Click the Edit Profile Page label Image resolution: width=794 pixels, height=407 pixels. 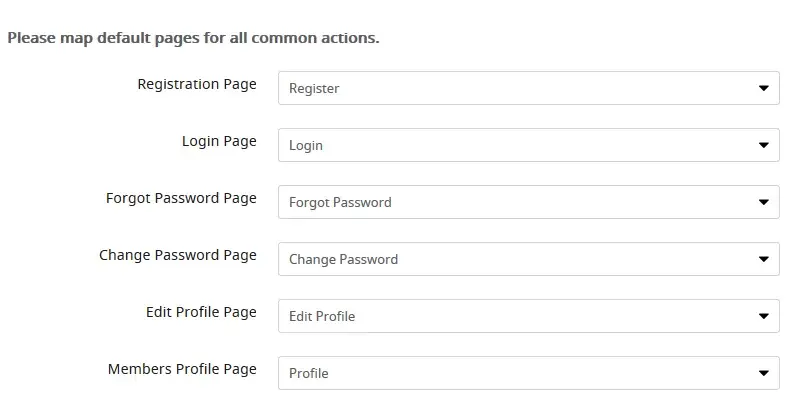click(x=201, y=312)
